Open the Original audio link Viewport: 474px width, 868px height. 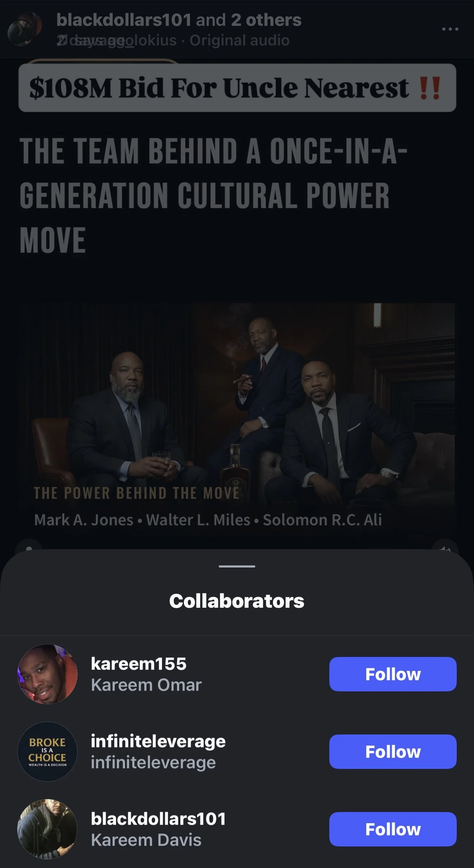click(240, 41)
